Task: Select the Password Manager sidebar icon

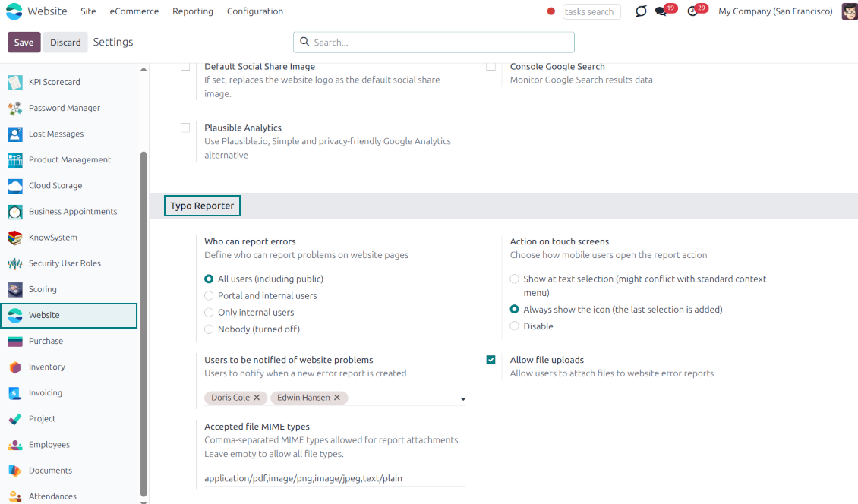Action: [14, 108]
